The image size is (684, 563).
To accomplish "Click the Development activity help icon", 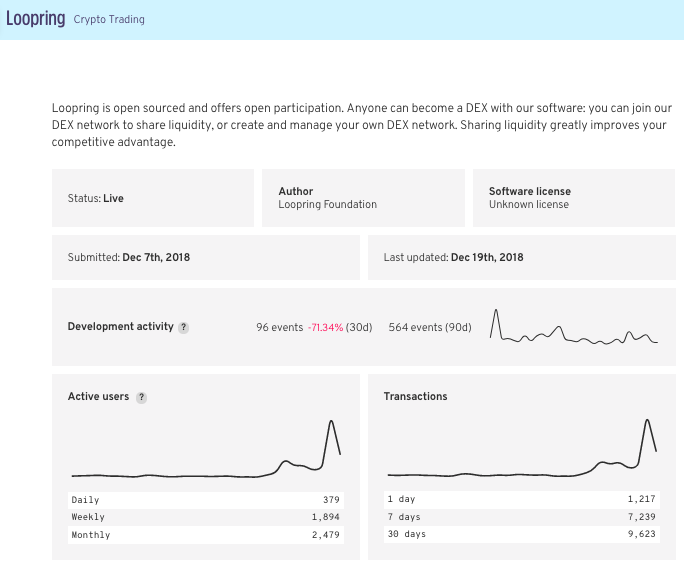I will (x=184, y=328).
